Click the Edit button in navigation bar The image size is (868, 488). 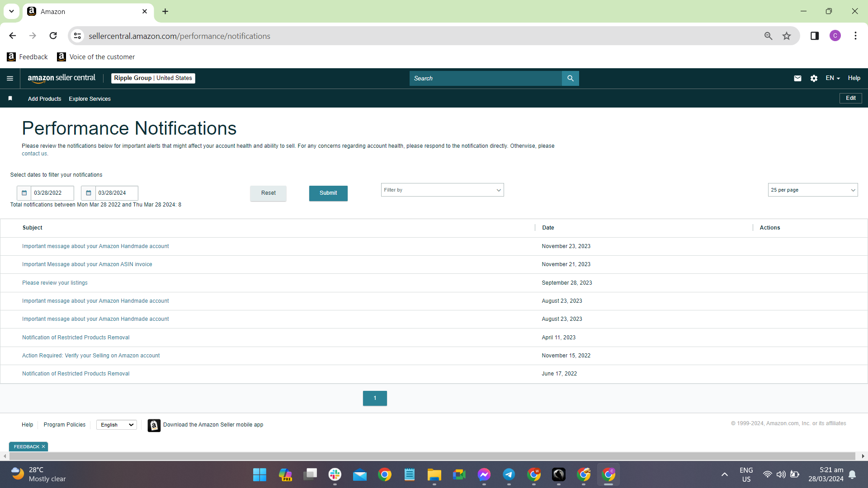tap(851, 98)
